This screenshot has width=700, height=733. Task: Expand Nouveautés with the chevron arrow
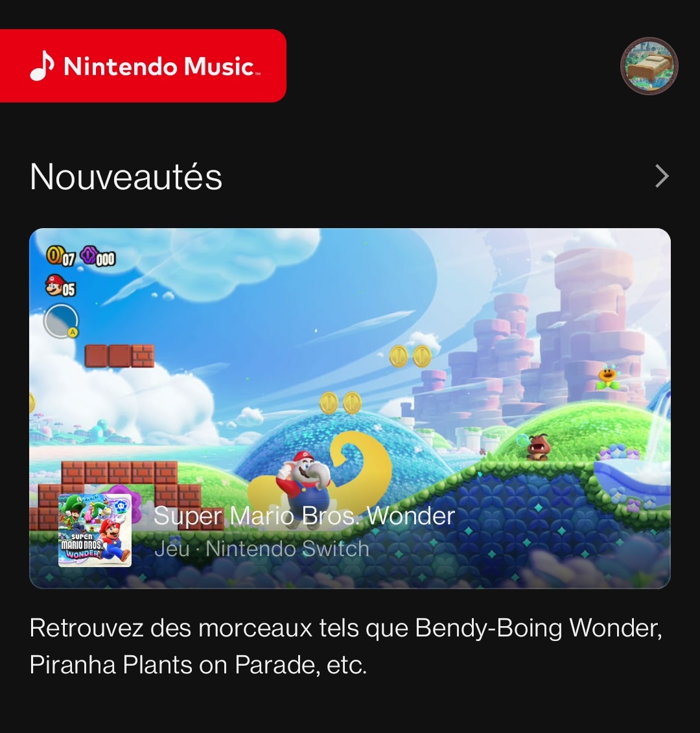(662, 176)
